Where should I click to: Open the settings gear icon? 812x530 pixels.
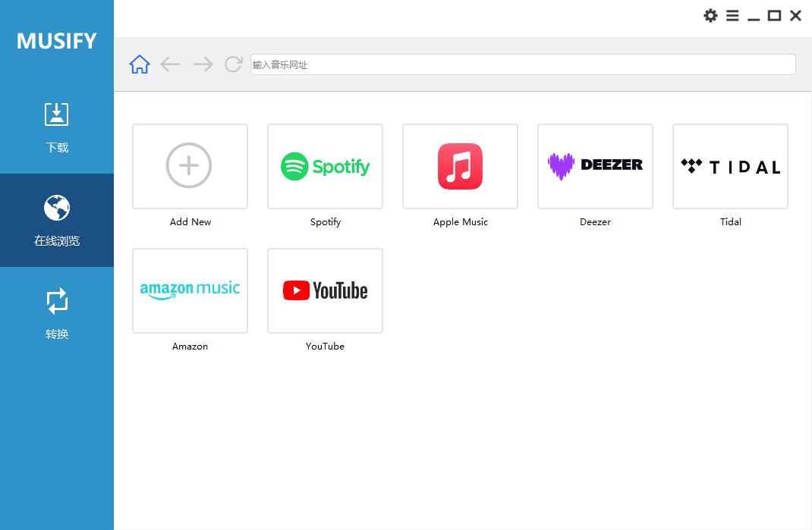711,15
